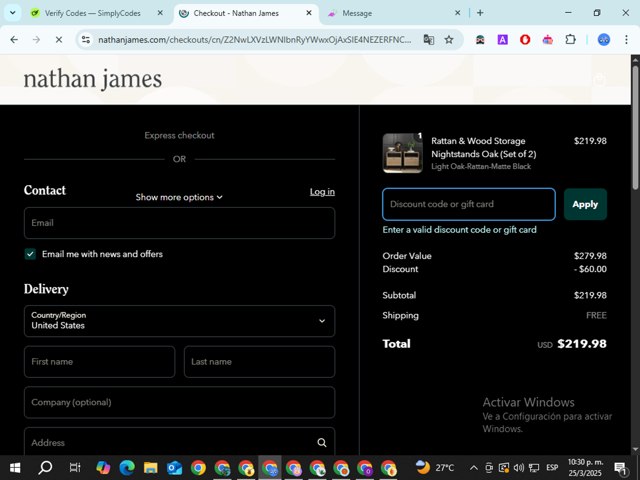Click the Log in link

322,192
